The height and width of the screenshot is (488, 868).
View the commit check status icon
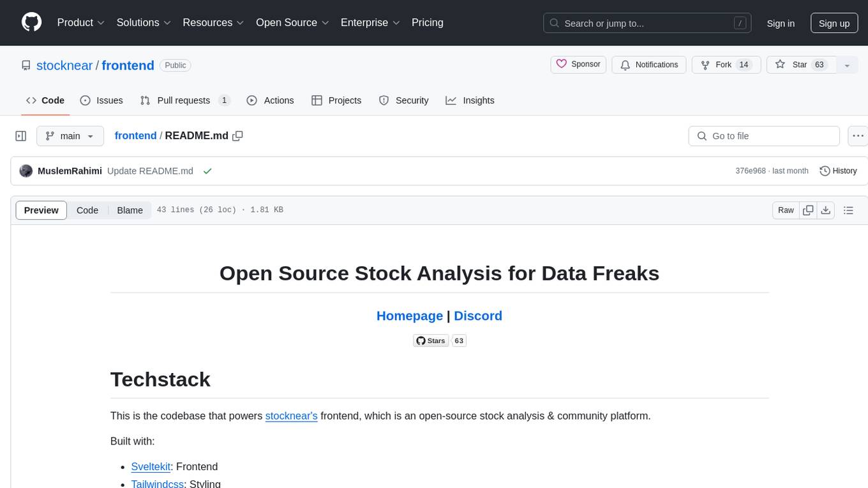207,171
